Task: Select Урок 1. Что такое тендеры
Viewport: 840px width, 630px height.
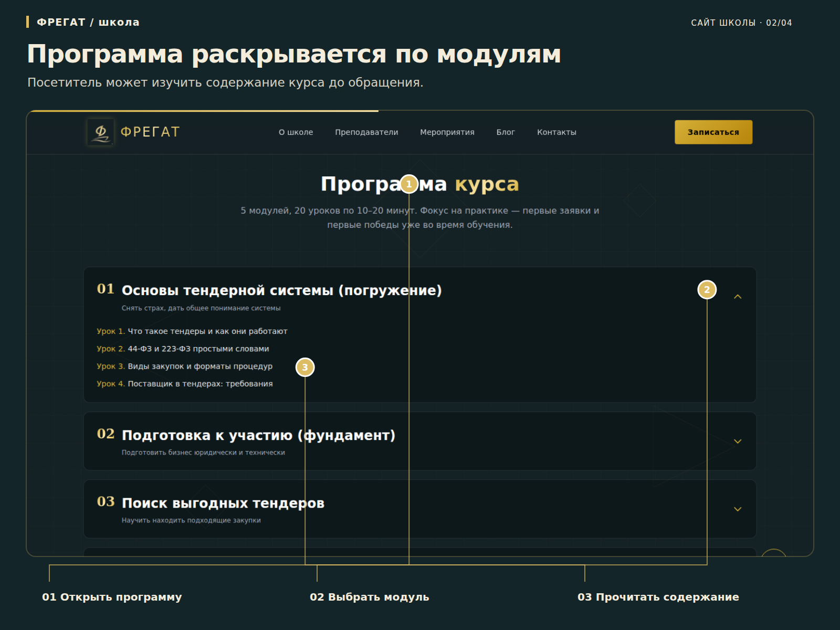Action: point(192,331)
